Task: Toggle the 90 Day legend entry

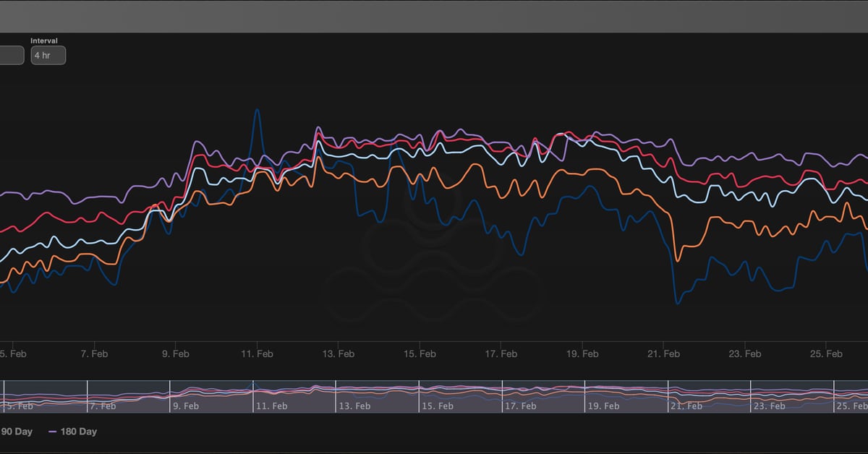Action: pos(18,431)
